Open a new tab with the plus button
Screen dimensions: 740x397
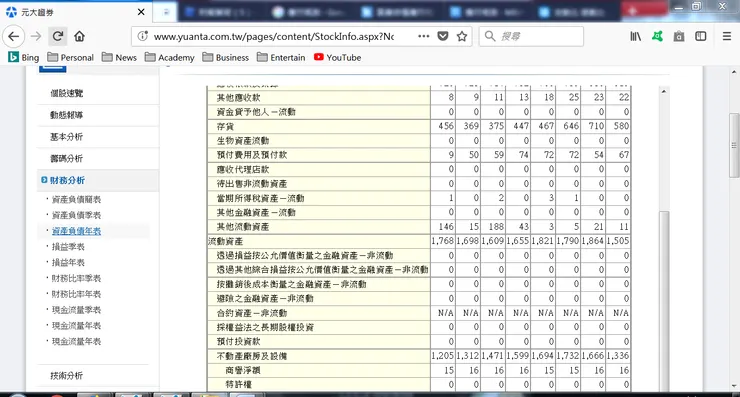[632, 11]
